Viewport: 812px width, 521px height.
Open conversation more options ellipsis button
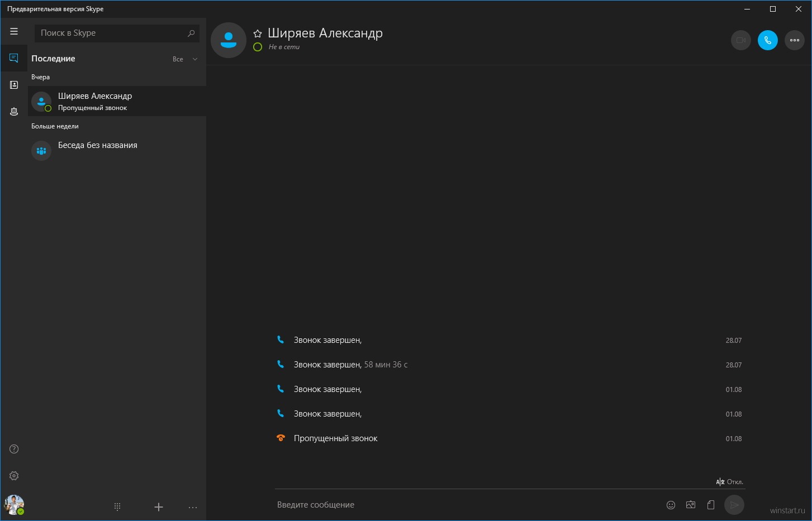pos(795,40)
